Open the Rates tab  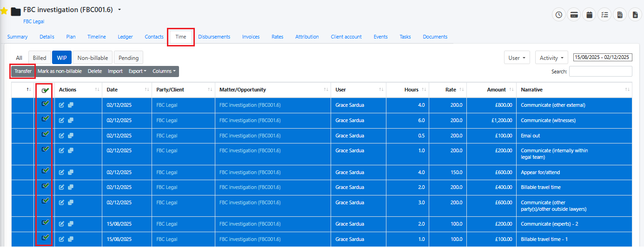point(278,37)
